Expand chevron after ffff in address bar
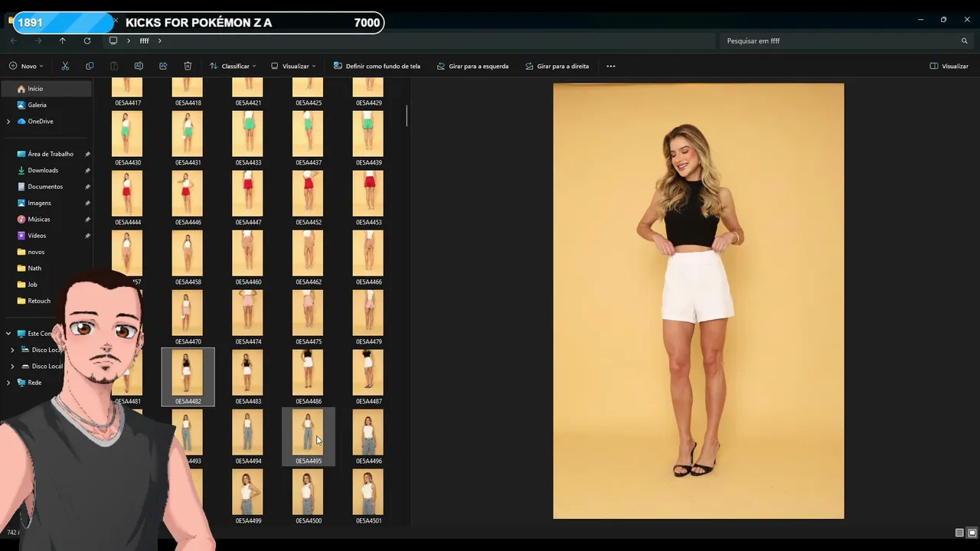The image size is (980, 551). [x=159, y=41]
